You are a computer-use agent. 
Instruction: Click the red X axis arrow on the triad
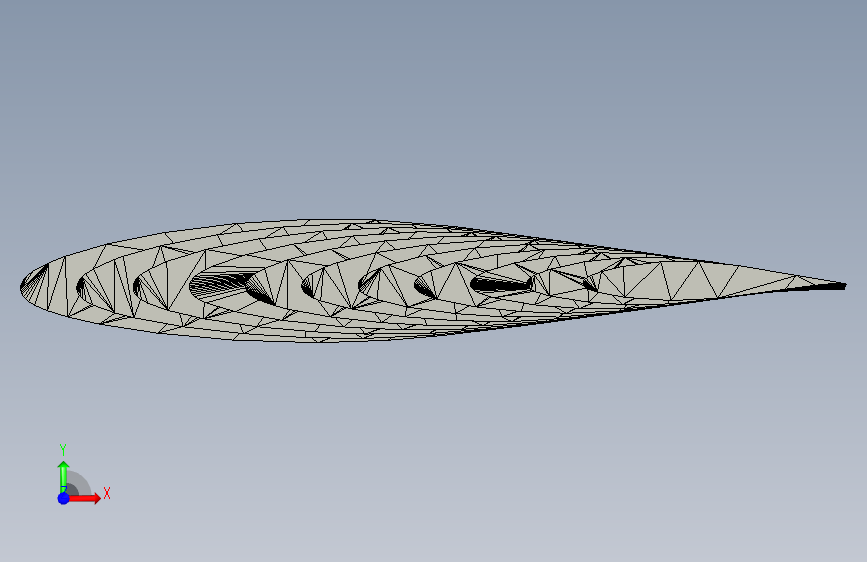(x=84, y=498)
